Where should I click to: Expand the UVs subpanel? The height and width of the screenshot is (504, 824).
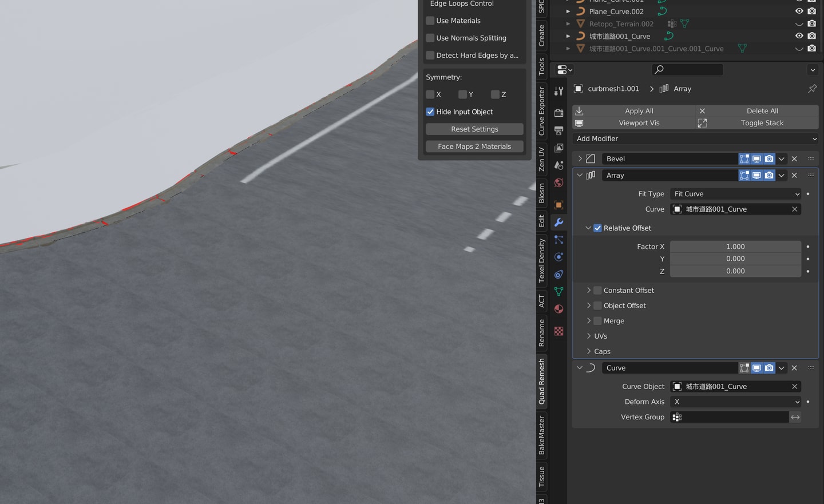coord(588,336)
